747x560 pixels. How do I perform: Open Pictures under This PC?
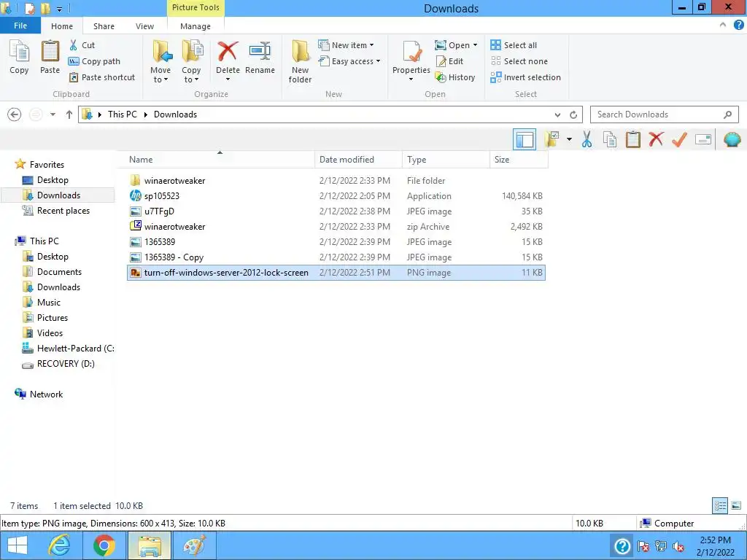[x=46, y=318]
